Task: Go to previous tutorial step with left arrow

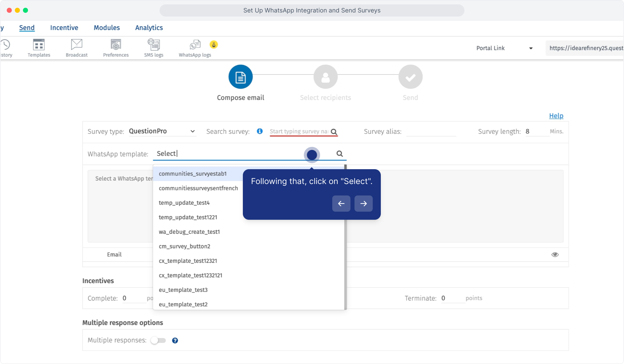Action: click(341, 204)
